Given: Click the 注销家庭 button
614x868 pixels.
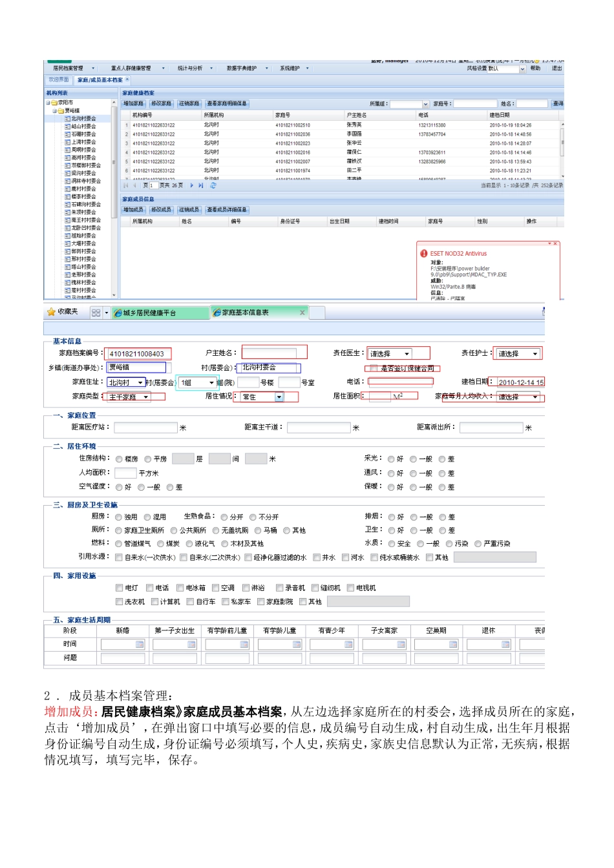Looking at the screenshot, I should pyautogui.click(x=189, y=103).
